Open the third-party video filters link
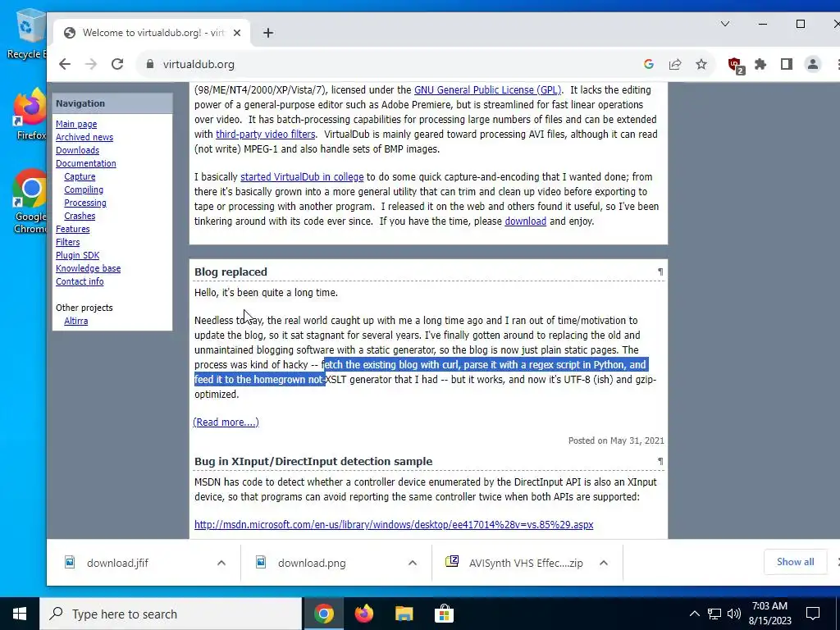Screen dimensions: 840x630 pos(265,134)
